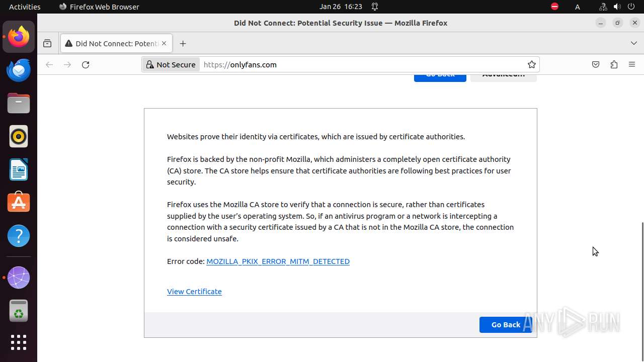644x362 pixels.
Task: Click the top blue Go Back button
Action: [x=440, y=78]
